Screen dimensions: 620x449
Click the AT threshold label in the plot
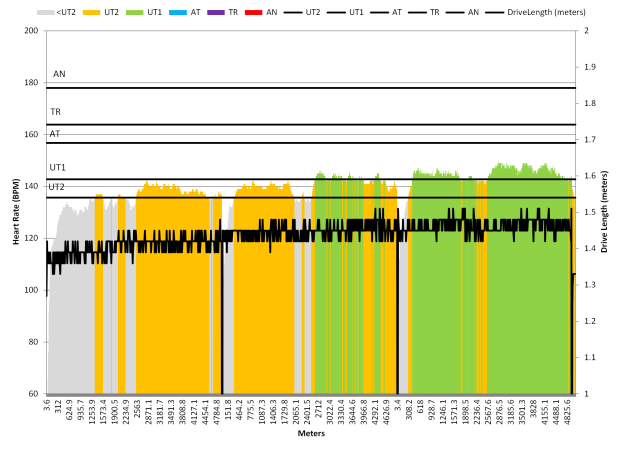pos(55,132)
